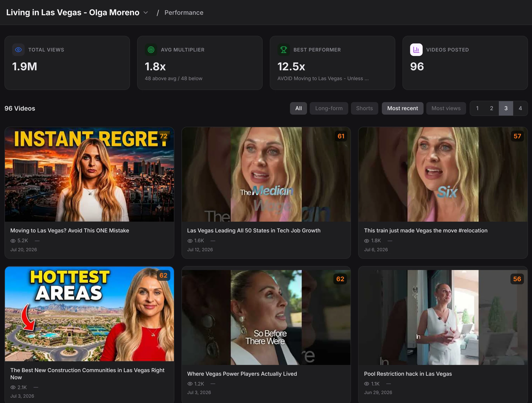Viewport: 532px width, 403px height.
Task: Click the score badge 57 on train video
Action: point(517,136)
